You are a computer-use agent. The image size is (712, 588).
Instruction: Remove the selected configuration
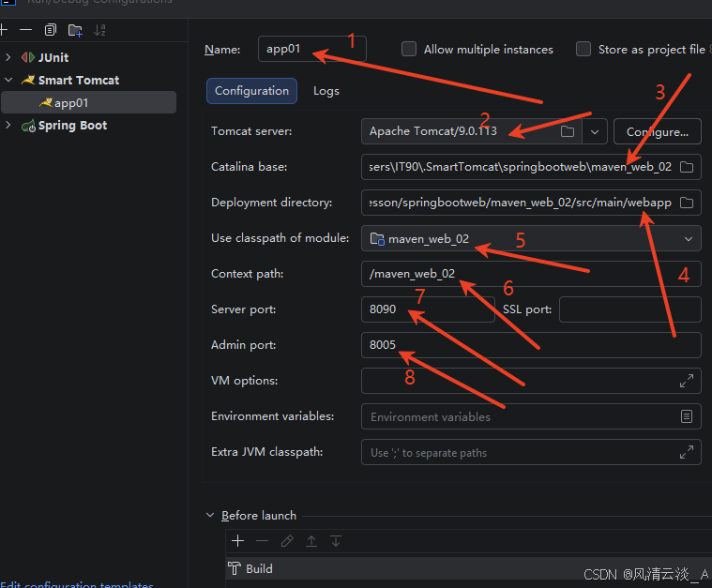pos(26,30)
